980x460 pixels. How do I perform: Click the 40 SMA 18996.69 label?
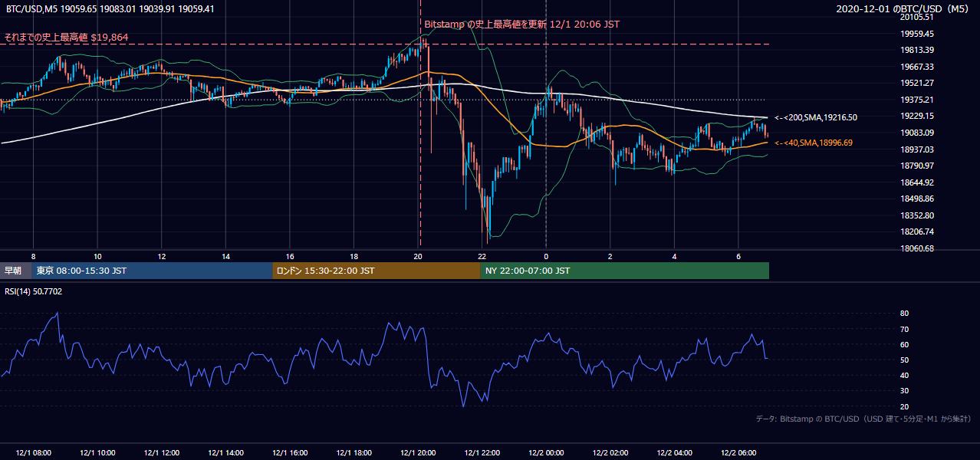tap(814, 143)
